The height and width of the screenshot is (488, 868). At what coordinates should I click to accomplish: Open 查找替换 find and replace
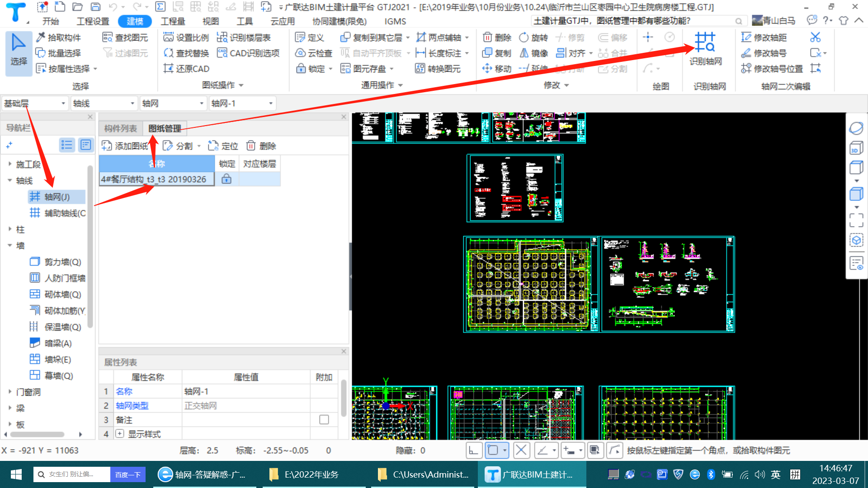186,53
